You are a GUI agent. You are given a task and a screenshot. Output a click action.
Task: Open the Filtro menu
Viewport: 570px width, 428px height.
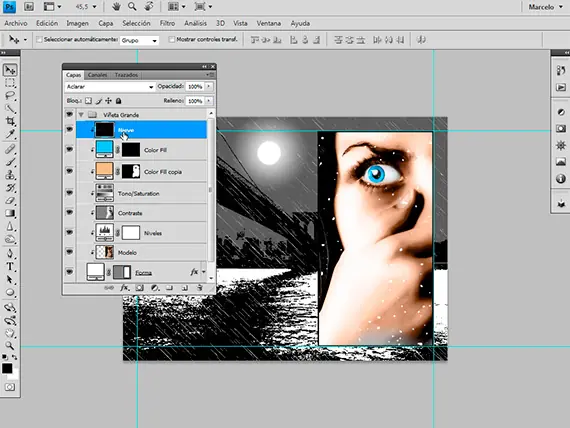point(167,23)
